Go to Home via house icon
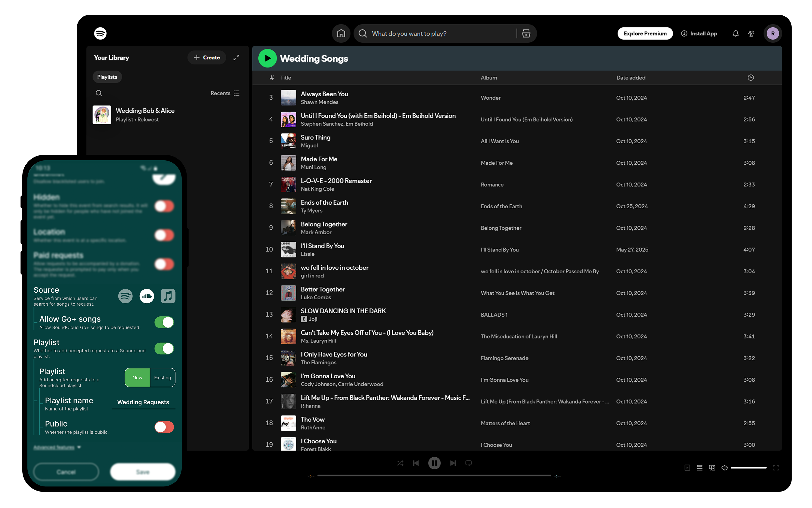 [341, 33]
